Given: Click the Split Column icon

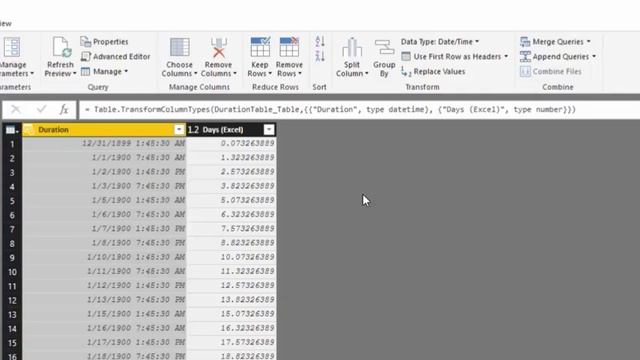Looking at the screenshot, I should pyautogui.click(x=352, y=47).
